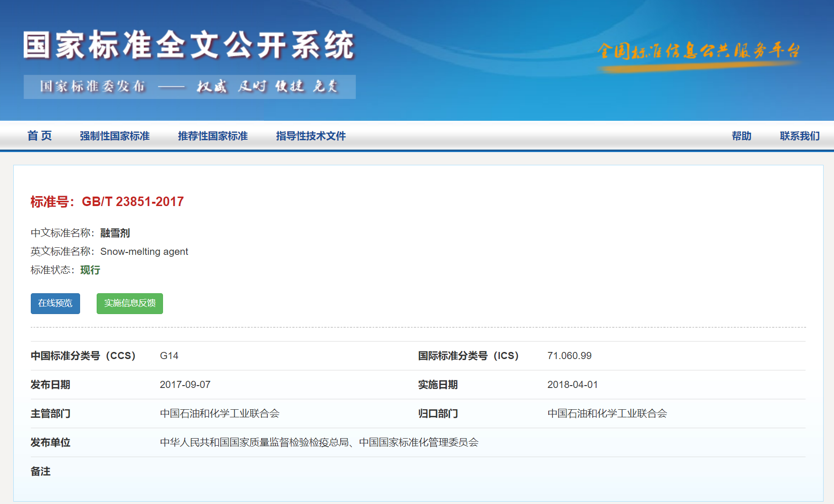
Task: Click the 归口部门 value 中国石油和化学工业联合会
Action: pos(607,414)
